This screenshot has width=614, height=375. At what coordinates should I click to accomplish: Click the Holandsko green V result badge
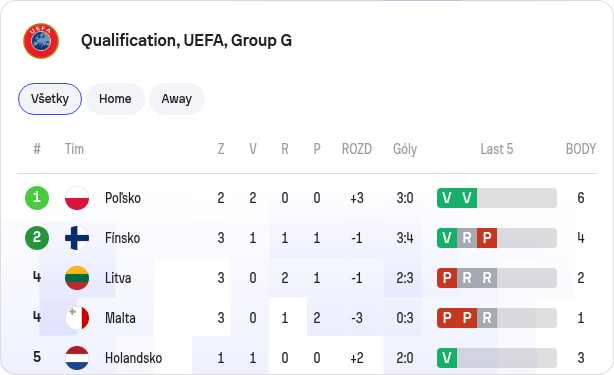447,358
